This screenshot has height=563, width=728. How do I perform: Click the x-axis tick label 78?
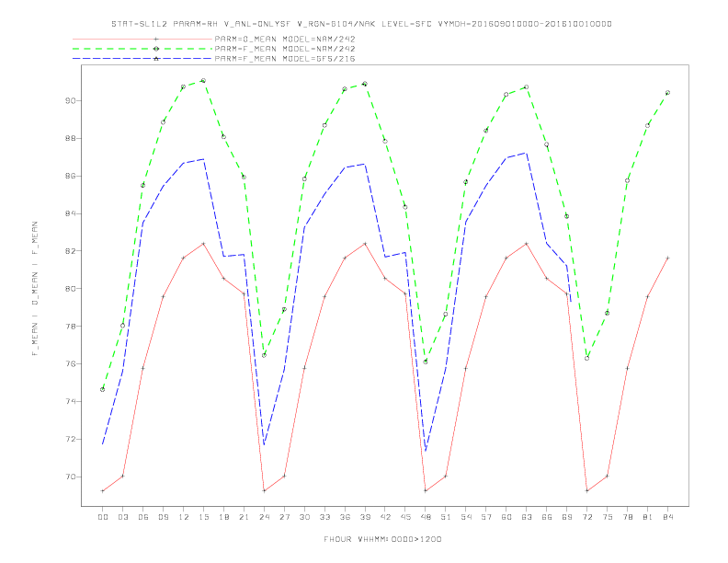click(628, 517)
